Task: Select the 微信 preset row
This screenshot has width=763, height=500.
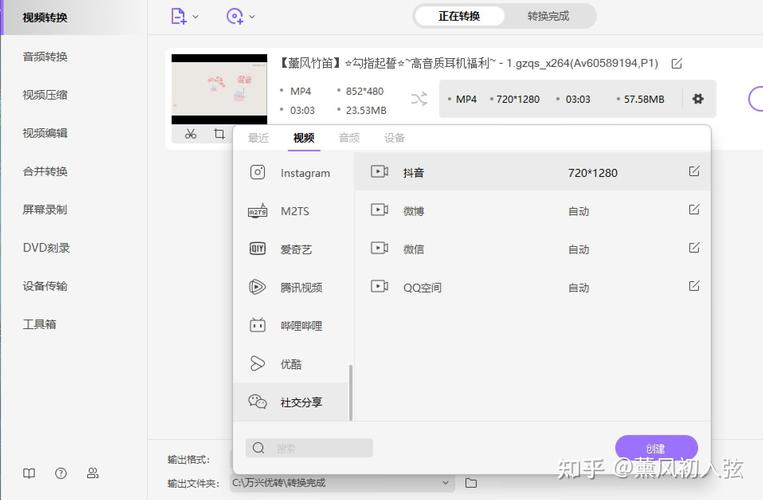Action: [532, 249]
